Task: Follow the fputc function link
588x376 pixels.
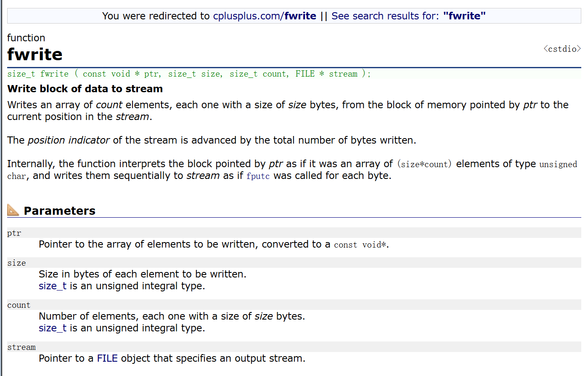Action: (x=258, y=176)
